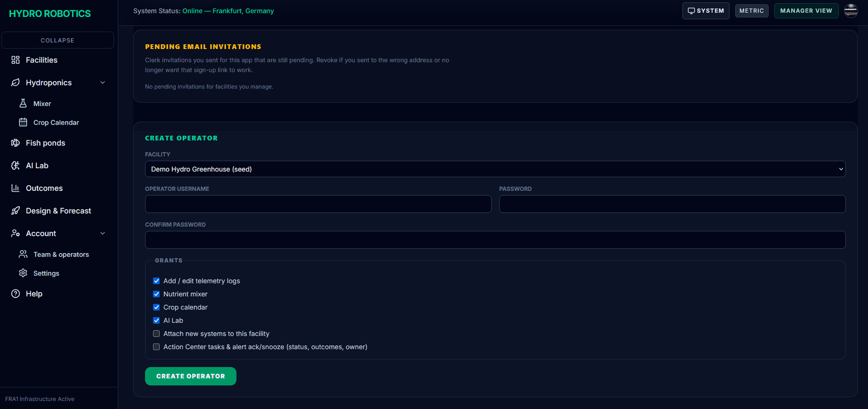This screenshot has height=409, width=868.
Task: Click 'No pending invitations' message
Action: tap(209, 87)
